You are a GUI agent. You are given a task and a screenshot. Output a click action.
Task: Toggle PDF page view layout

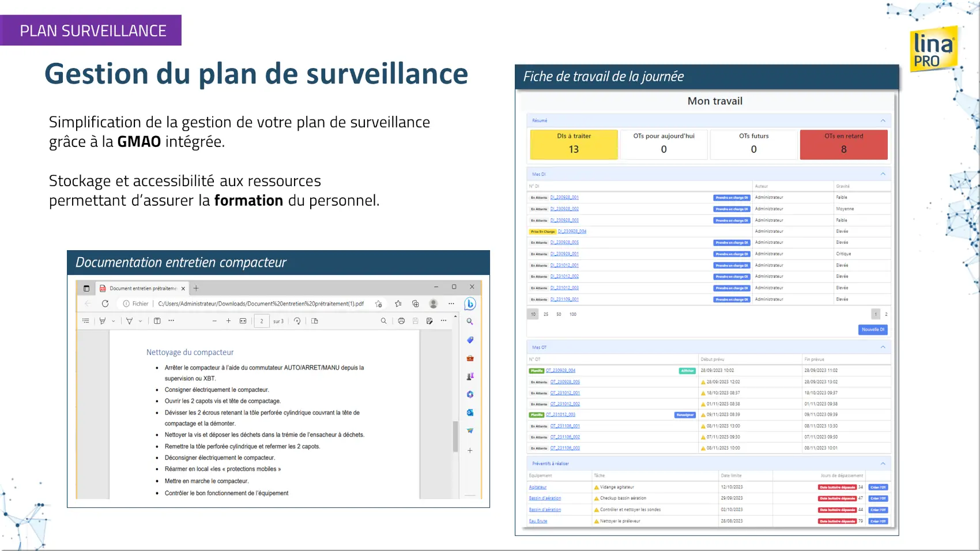[315, 321]
